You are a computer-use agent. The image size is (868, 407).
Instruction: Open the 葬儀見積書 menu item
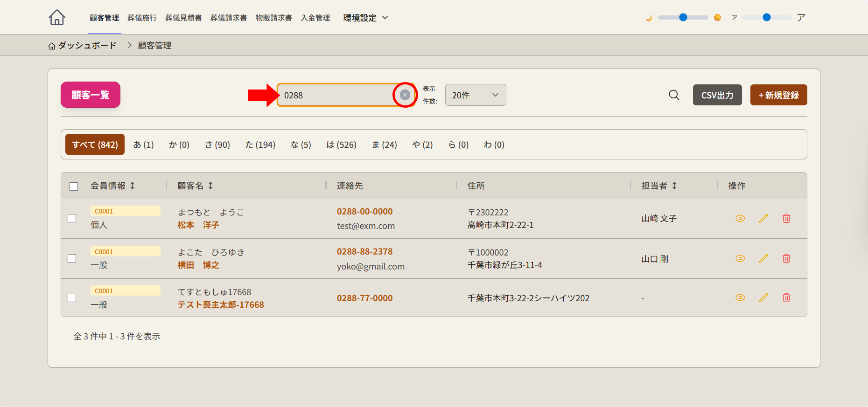tap(183, 18)
